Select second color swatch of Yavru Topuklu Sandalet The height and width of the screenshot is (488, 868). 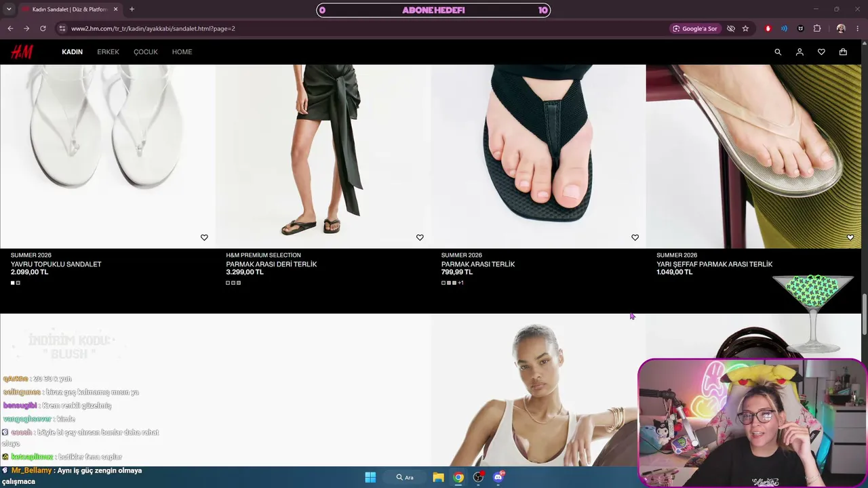(x=18, y=283)
